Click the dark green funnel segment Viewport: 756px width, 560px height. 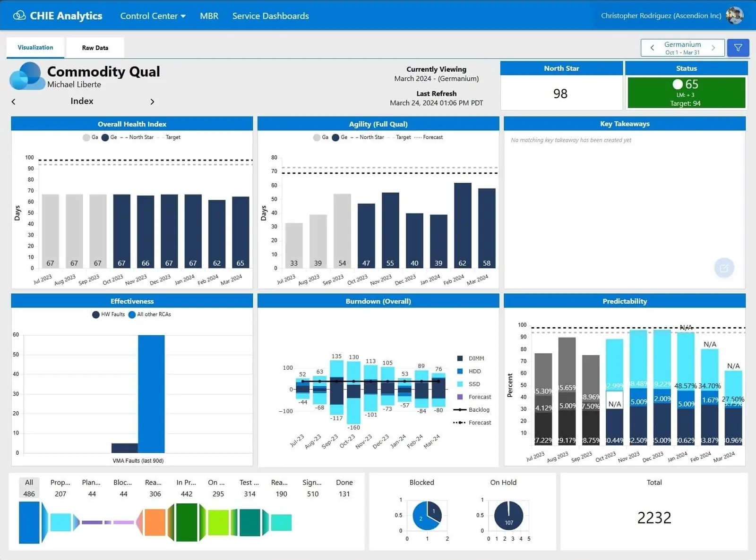tap(186, 522)
